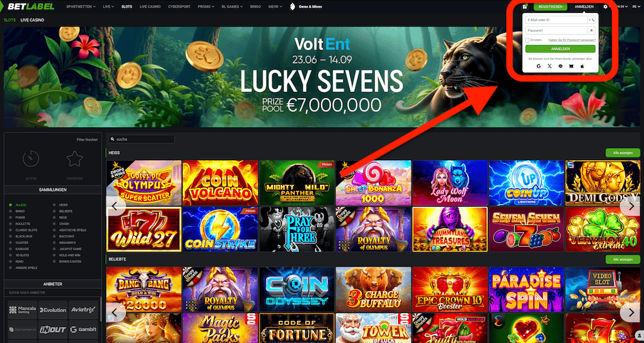644x343 pixels.
Task: Open the forgot password link
Action: click(x=572, y=40)
